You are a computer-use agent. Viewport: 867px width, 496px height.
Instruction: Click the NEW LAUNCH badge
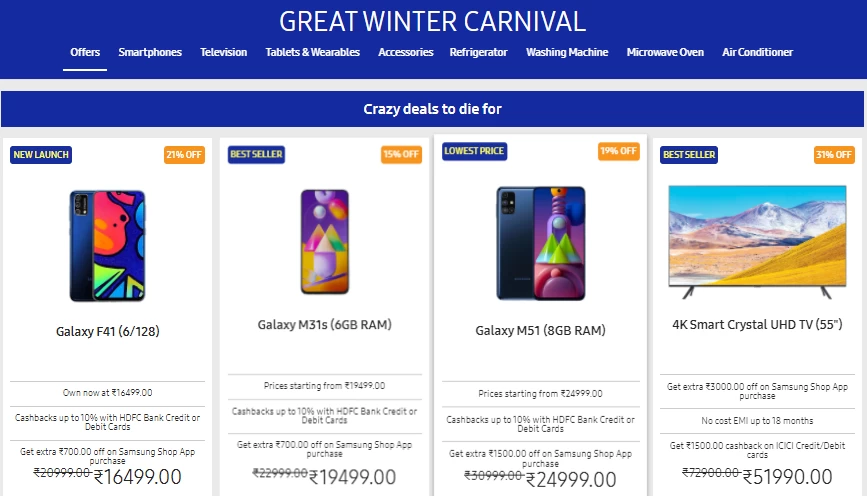coord(41,155)
